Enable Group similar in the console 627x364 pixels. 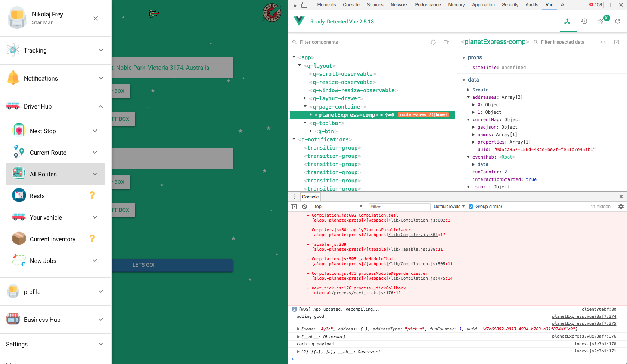click(x=471, y=206)
